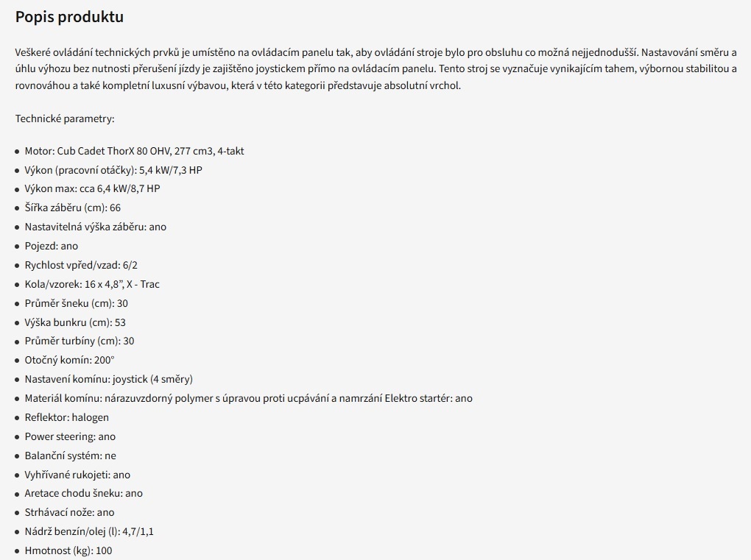Image resolution: width=751 pixels, height=560 pixels.
Task: Click the "Nastavení komínu: joystick" line
Action: [108, 379]
